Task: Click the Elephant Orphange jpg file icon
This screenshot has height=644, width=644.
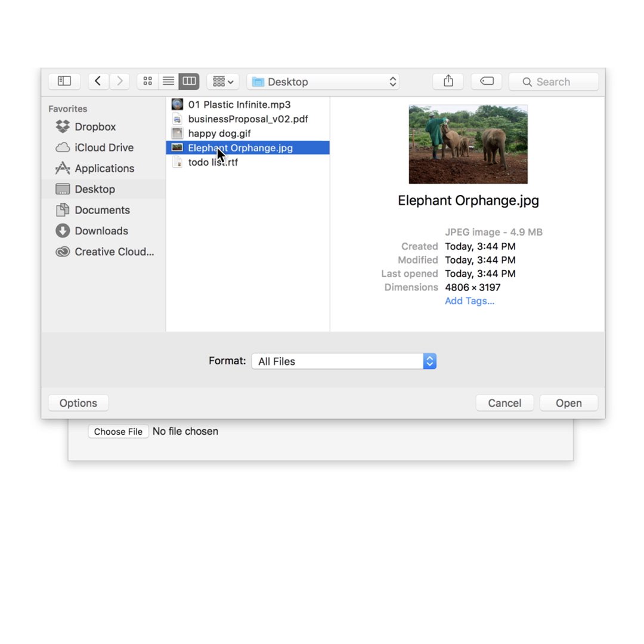Action: coord(177,147)
